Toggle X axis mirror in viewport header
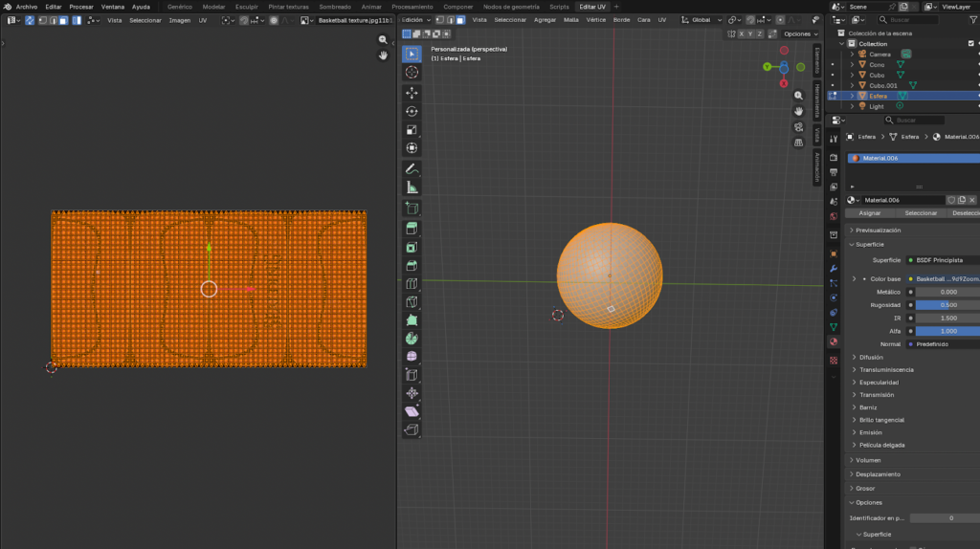980x549 pixels. point(744,33)
